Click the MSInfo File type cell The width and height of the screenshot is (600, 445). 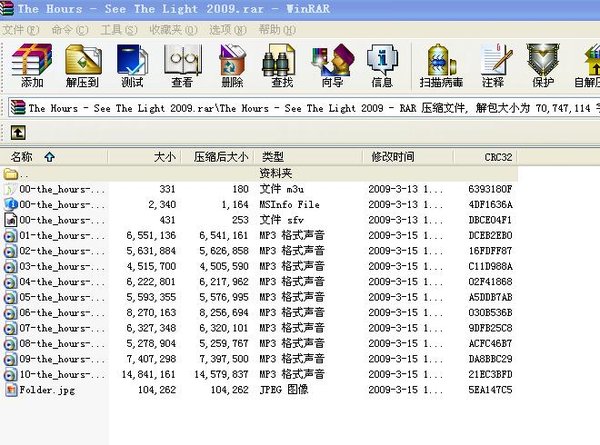pos(289,205)
